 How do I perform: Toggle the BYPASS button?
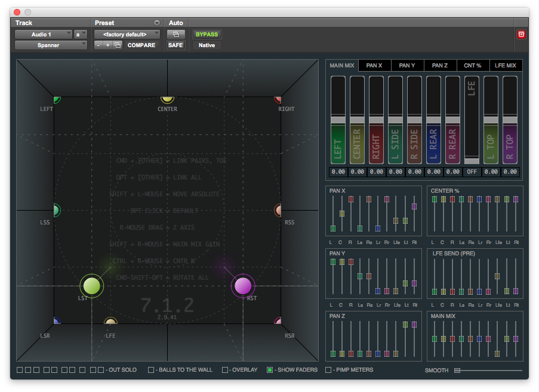(x=207, y=34)
